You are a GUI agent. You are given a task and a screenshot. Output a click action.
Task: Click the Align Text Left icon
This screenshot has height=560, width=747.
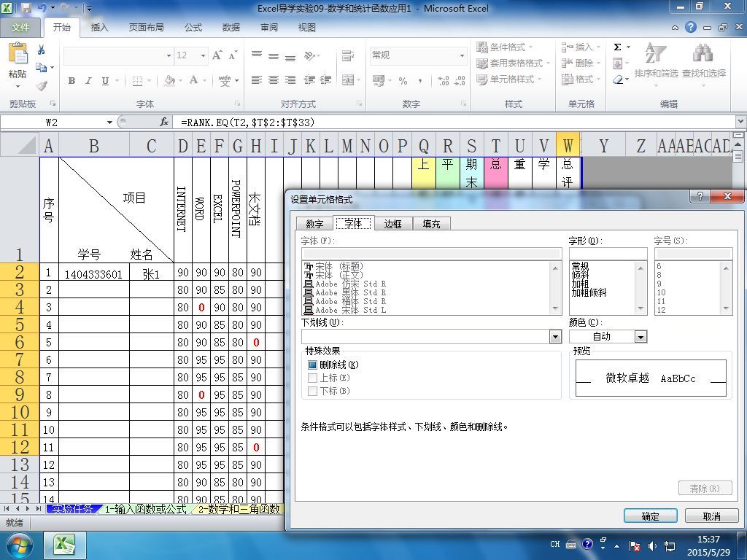[257, 80]
